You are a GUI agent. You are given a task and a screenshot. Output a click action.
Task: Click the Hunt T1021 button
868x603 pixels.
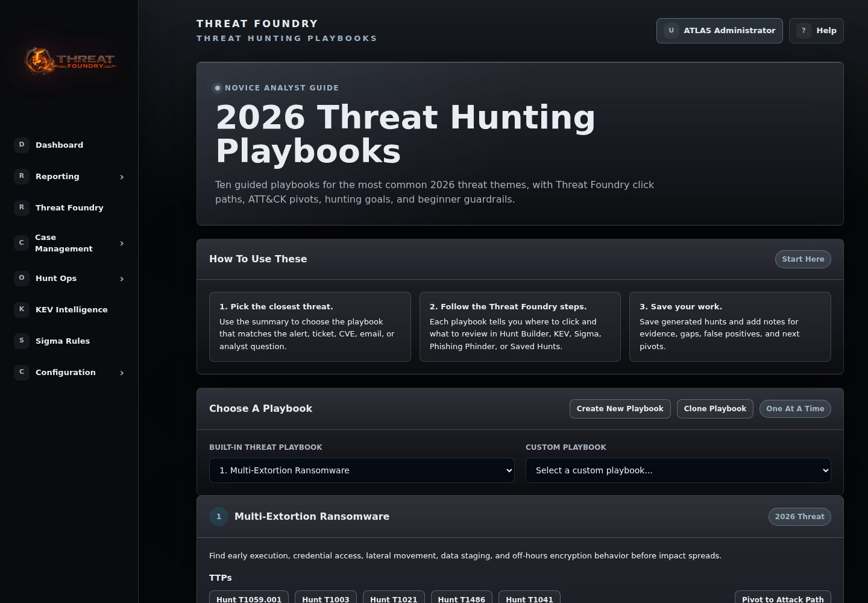tap(394, 598)
